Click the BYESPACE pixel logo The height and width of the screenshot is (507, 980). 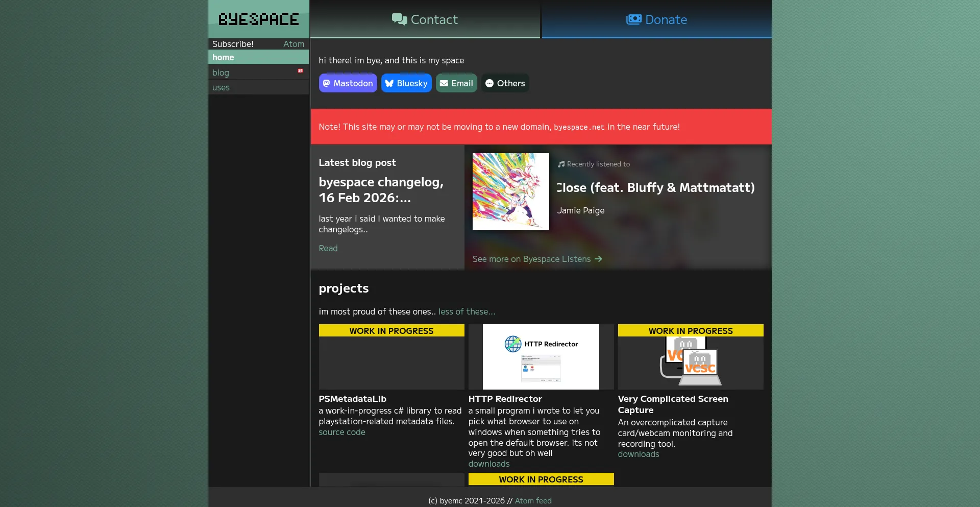point(259,19)
